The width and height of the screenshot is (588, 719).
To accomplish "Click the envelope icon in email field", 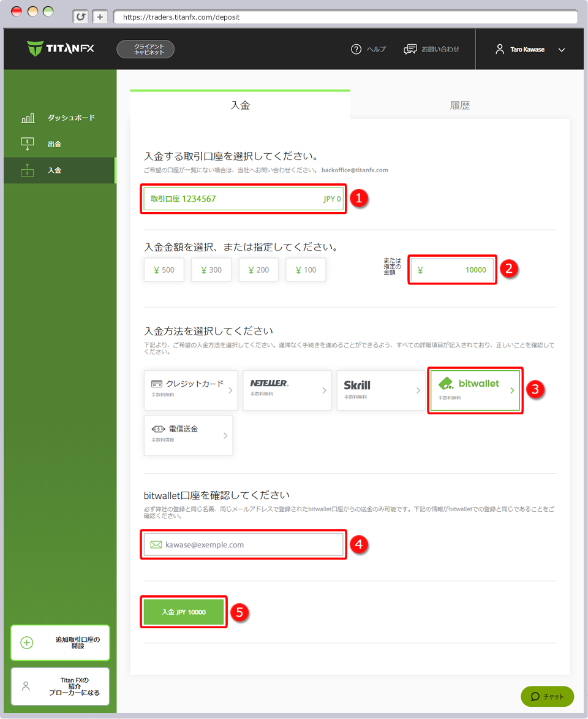I will click(156, 545).
